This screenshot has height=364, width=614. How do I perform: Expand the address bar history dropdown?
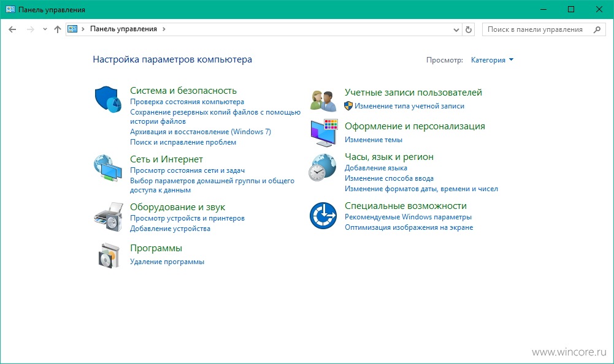tap(456, 30)
